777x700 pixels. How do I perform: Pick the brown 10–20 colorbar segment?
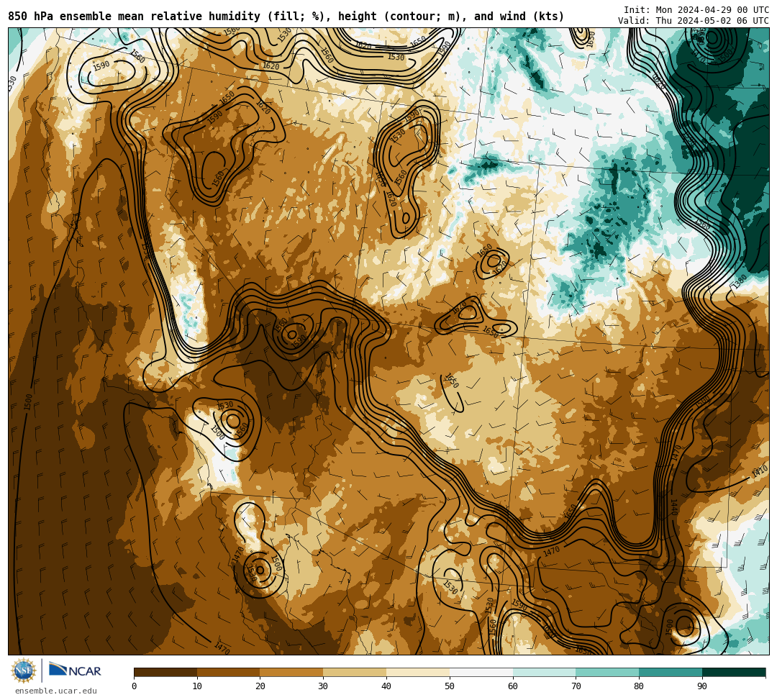pos(229,672)
